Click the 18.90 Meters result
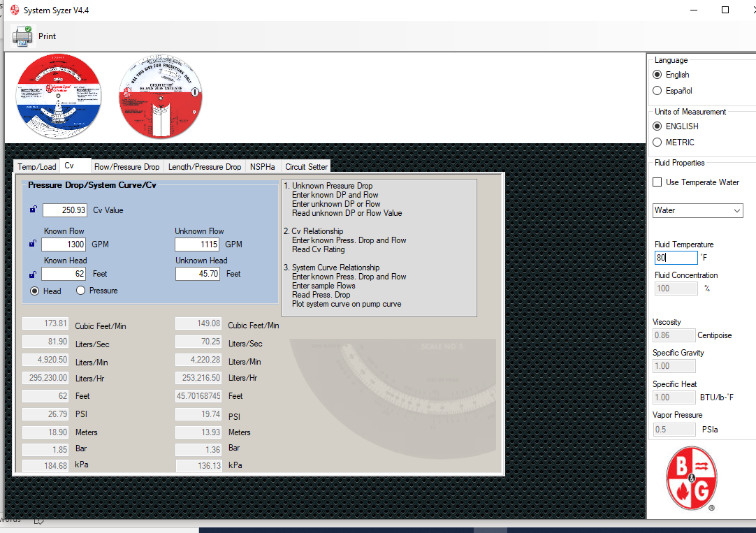 45,432
